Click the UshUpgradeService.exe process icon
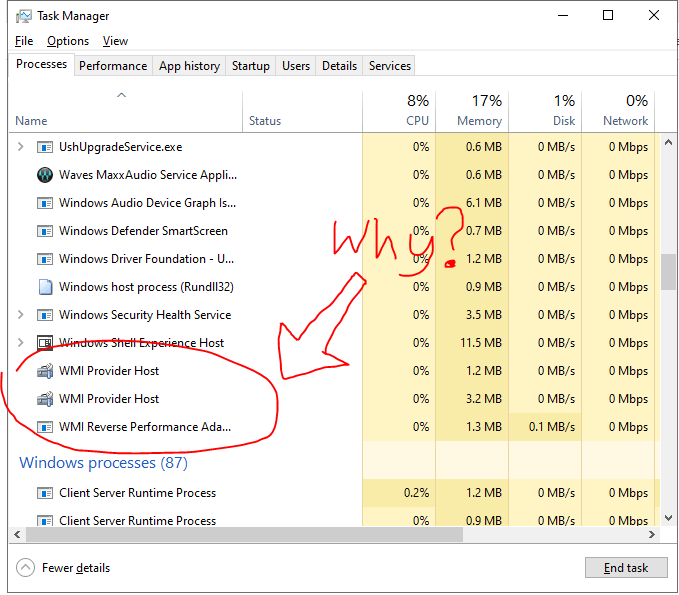679x595 pixels. tap(45, 147)
